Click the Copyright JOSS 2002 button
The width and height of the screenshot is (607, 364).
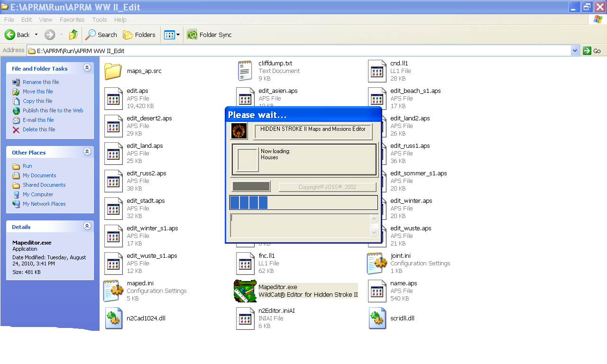pyautogui.click(x=327, y=187)
